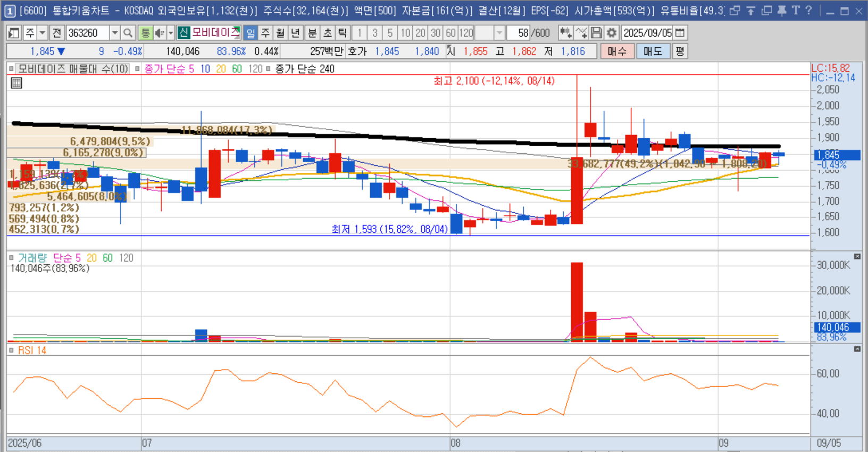Select the 년 (yearly) chart period
Screen dimensions: 868x452
click(x=296, y=33)
